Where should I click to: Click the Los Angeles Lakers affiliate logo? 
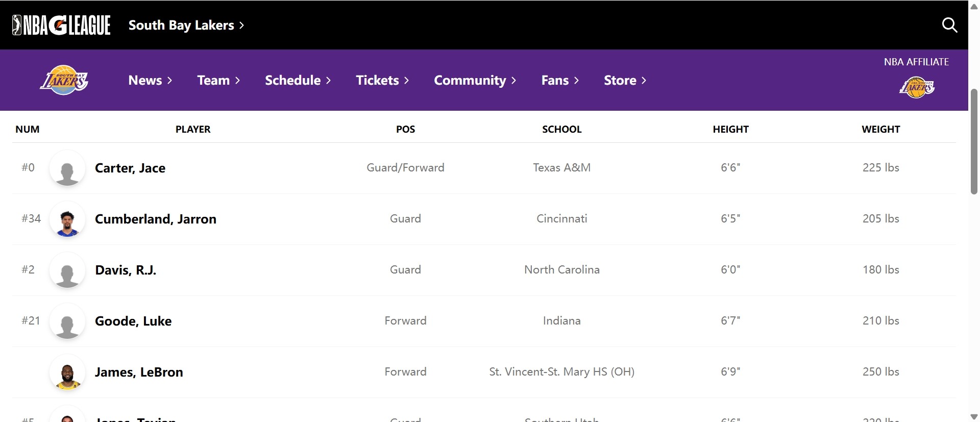(917, 87)
